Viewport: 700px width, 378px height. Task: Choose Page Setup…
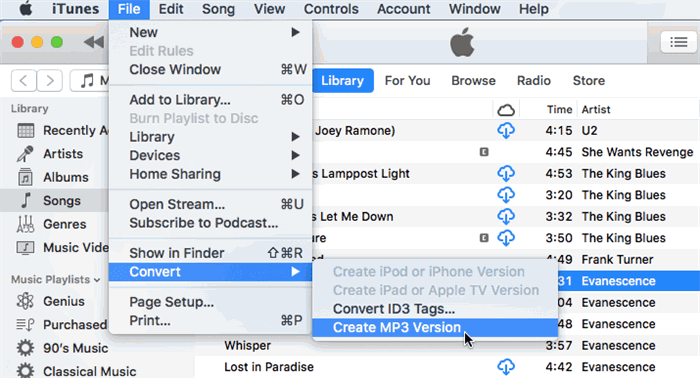click(x=210, y=302)
